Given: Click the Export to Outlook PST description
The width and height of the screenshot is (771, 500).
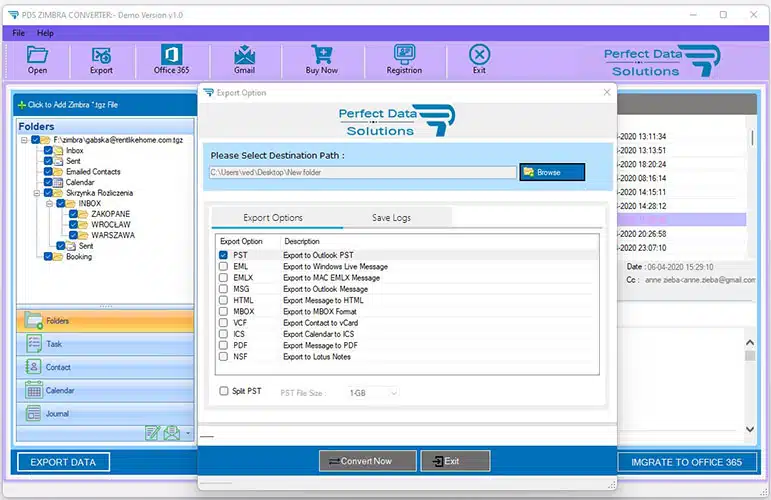Looking at the screenshot, I should point(318,255).
